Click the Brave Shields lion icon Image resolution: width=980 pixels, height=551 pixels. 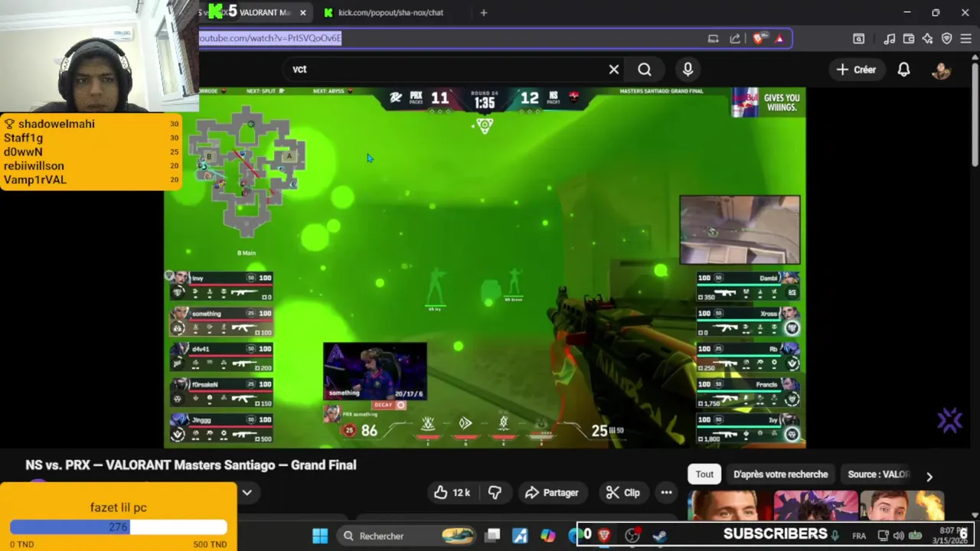(759, 38)
